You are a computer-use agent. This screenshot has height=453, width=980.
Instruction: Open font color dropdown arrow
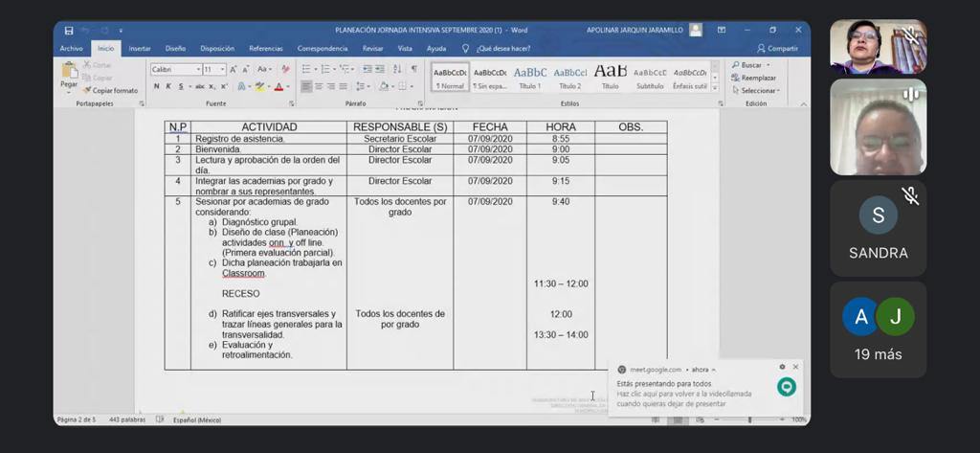point(287,86)
